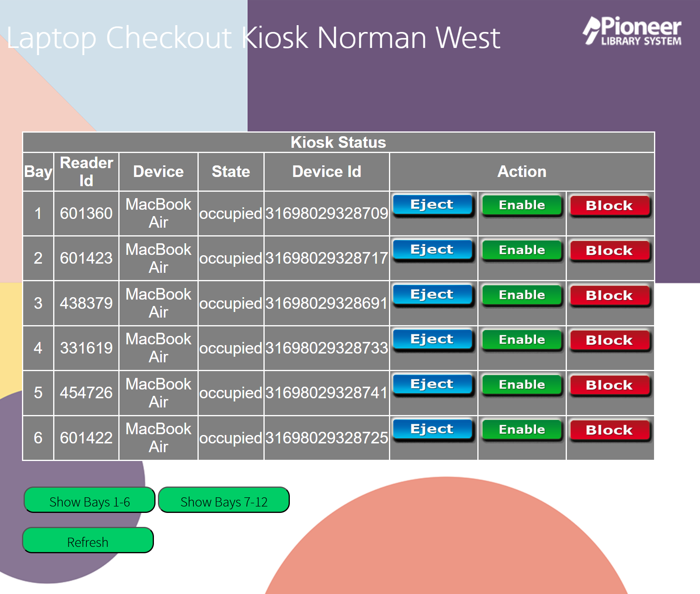Enable bay 3 with reader 438379
The width and height of the screenshot is (700, 594).
pos(522,295)
